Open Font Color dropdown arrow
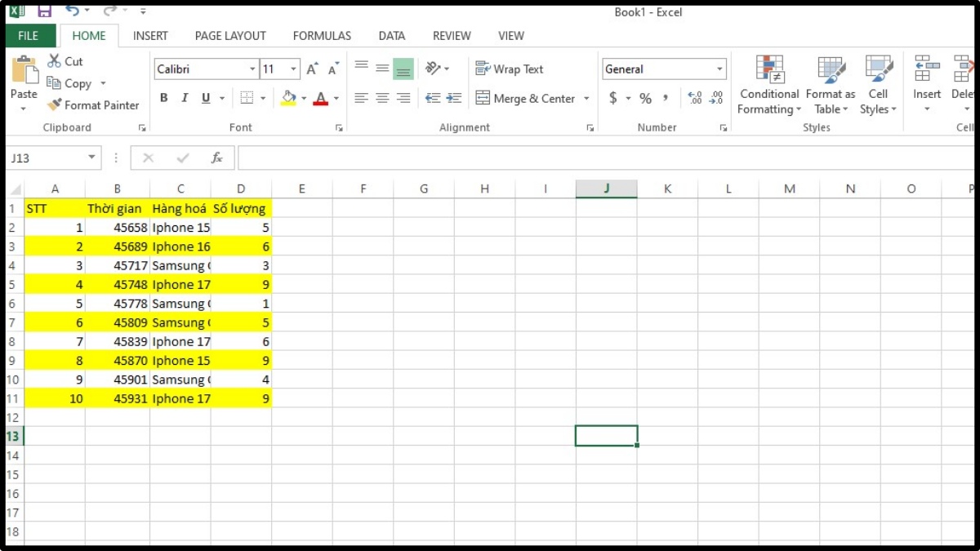 coord(336,99)
